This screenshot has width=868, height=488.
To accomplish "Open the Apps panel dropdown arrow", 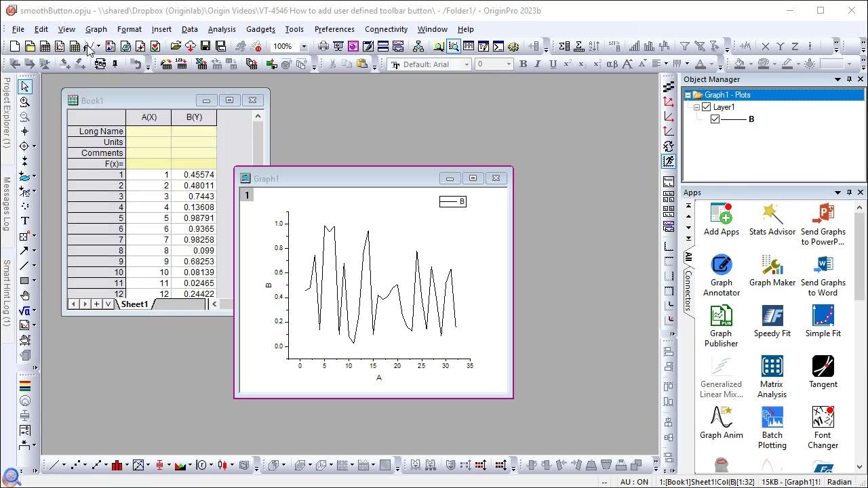I will click(x=837, y=192).
